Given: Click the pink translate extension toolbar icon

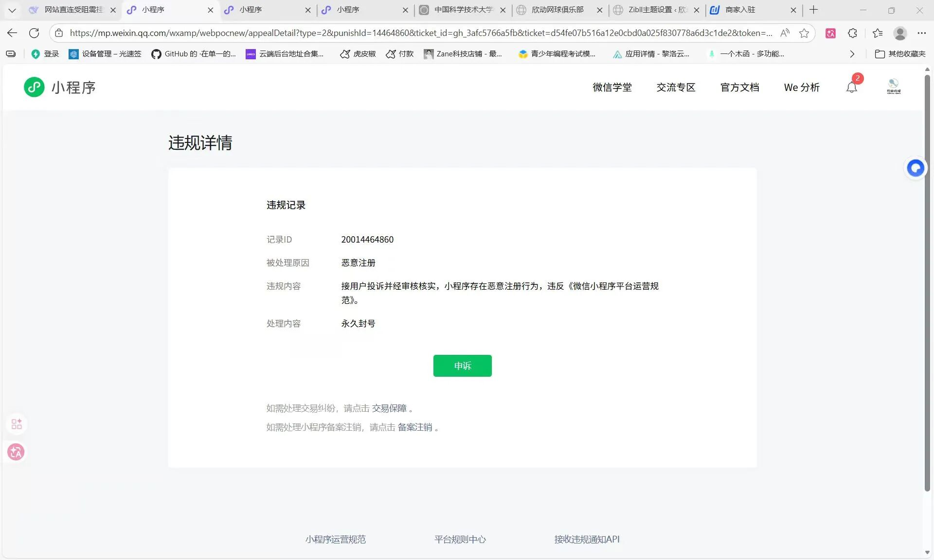Looking at the screenshot, I should [830, 33].
